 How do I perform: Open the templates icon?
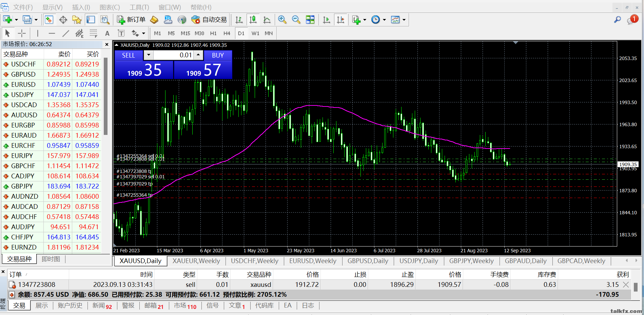pos(395,20)
